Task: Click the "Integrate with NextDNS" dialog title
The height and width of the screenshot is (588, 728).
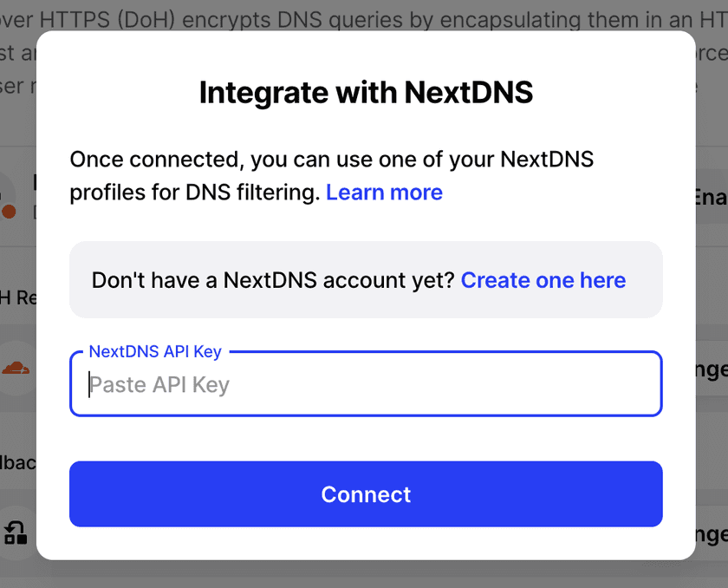Action: (x=366, y=92)
